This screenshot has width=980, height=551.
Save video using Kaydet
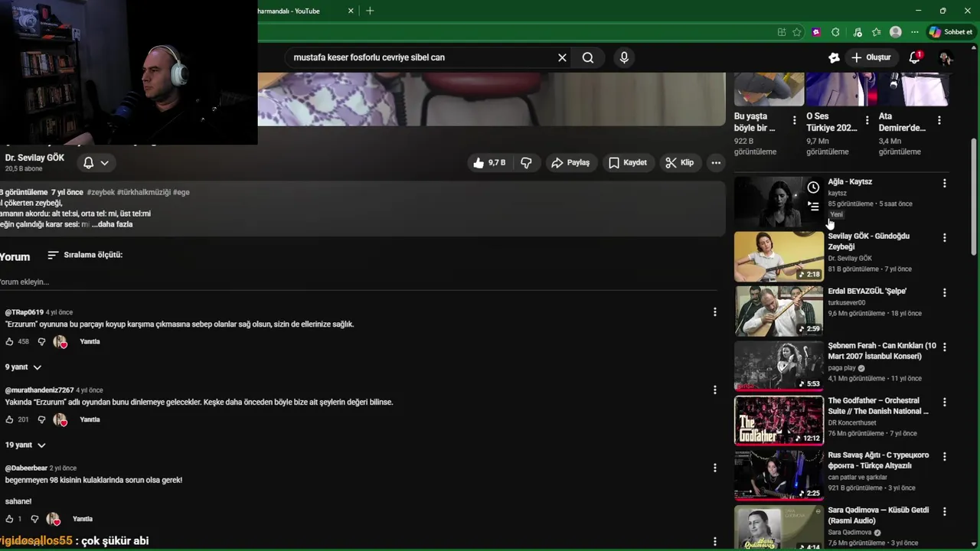(628, 162)
